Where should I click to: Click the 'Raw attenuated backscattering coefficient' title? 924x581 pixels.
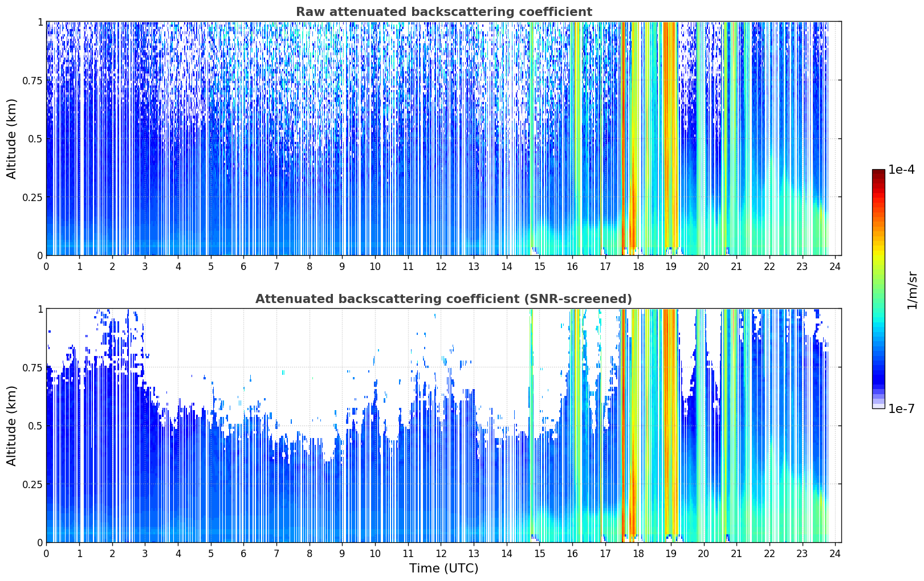[443, 12]
